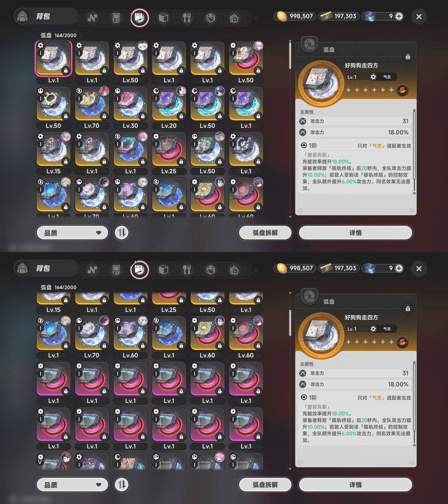This screenshot has height=504, width=448.
Task: Select the cube items tab in upper bar
Action: point(163,17)
